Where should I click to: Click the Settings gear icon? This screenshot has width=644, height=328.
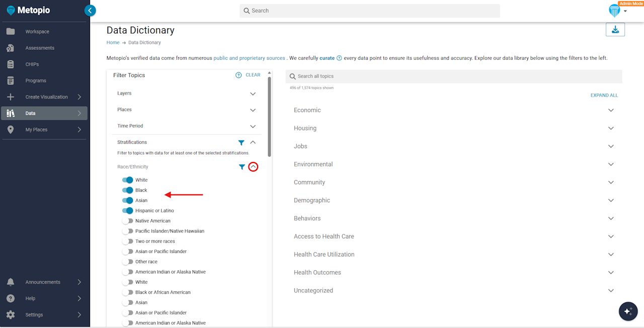(x=11, y=315)
